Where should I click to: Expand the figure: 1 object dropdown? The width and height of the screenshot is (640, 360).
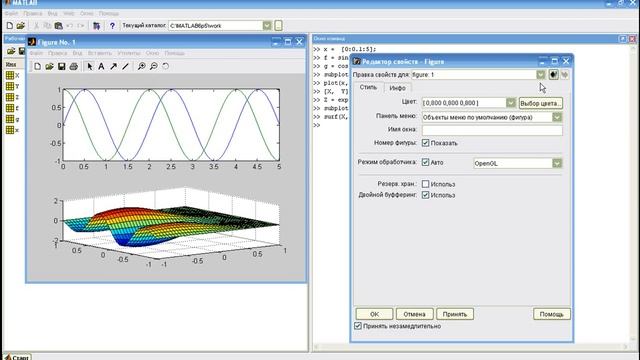click(540, 75)
